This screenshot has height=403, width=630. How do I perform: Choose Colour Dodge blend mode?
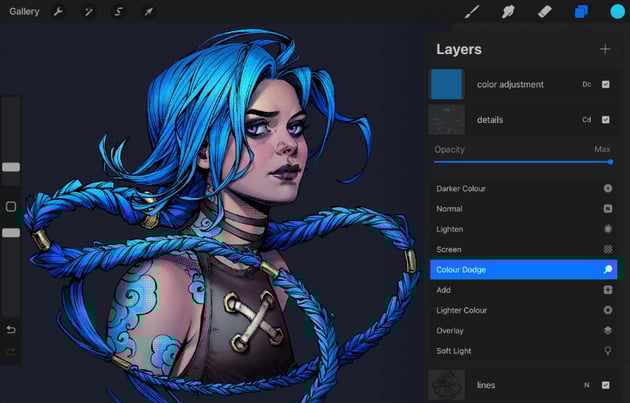pos(524,270)
